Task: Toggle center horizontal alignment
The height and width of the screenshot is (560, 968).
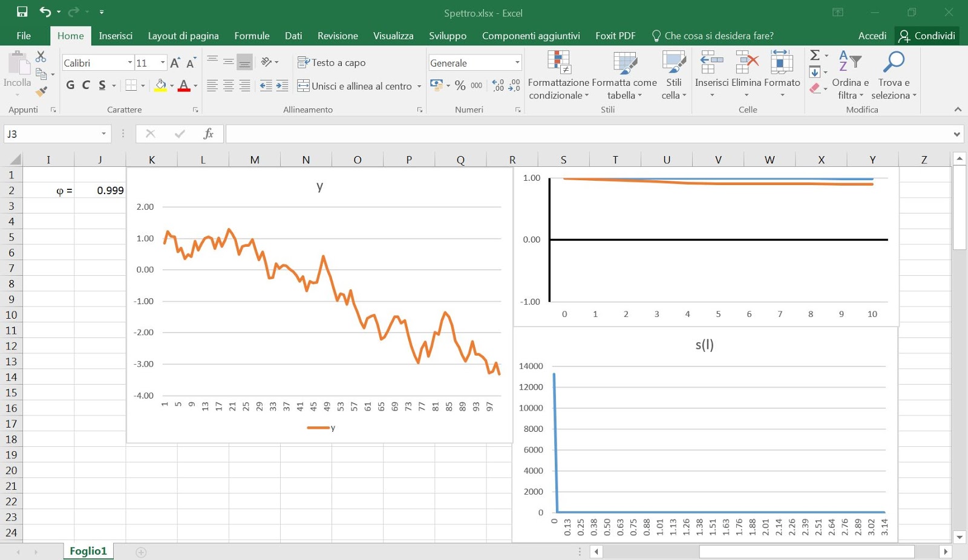Action: (229, 86)
